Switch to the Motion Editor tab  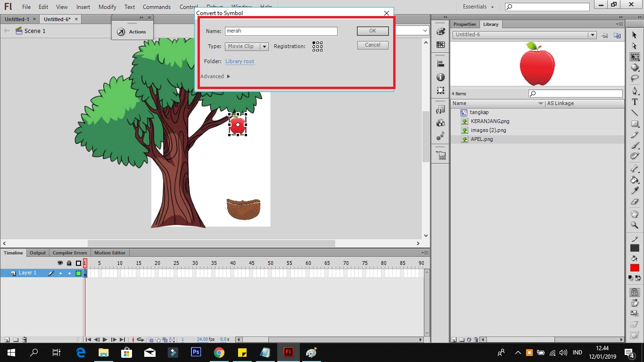coord(109,253)
